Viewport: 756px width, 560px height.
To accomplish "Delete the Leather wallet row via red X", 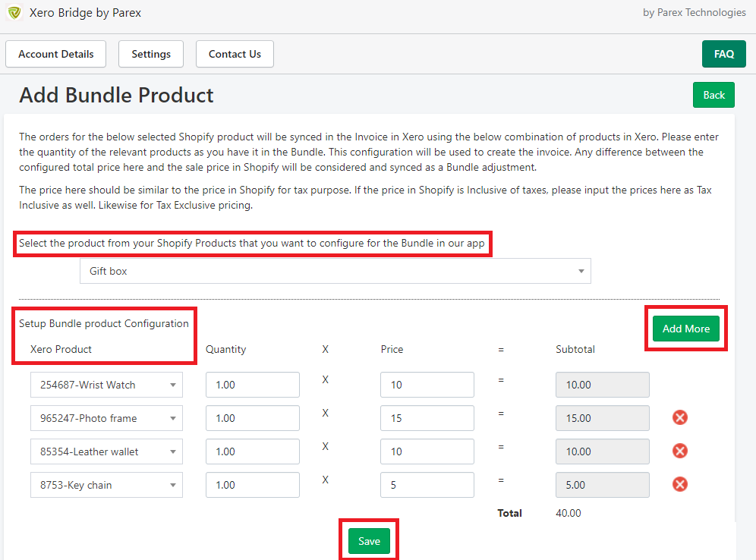I will click(680, 451).
